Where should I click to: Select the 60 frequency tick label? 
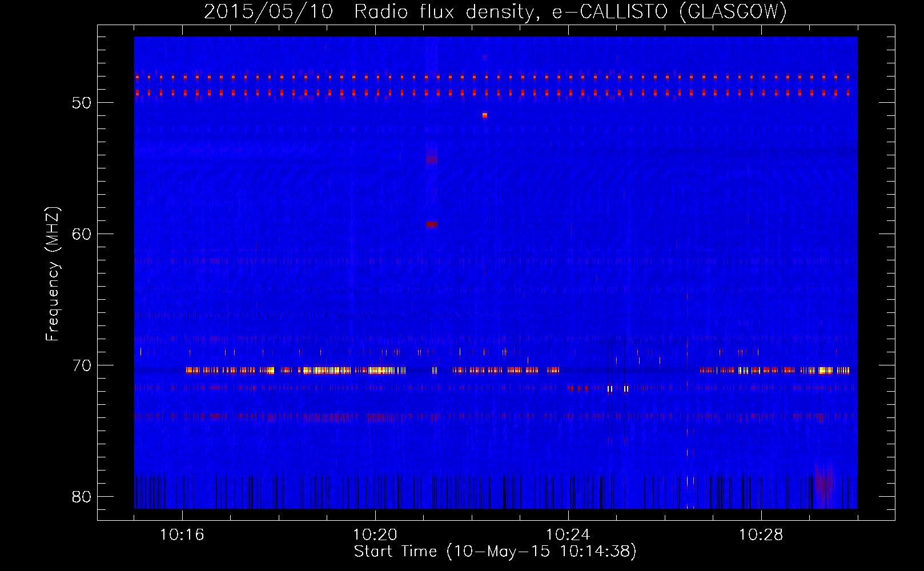82,234
